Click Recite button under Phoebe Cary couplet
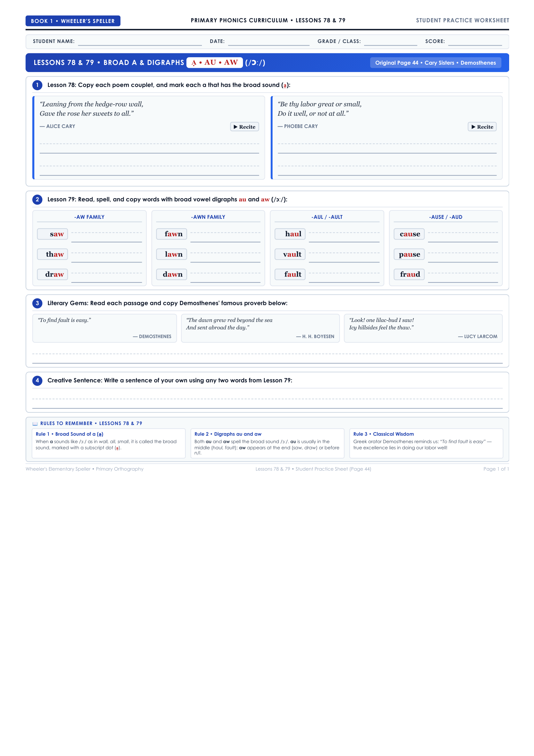The image size is (534, 756). 482,127
